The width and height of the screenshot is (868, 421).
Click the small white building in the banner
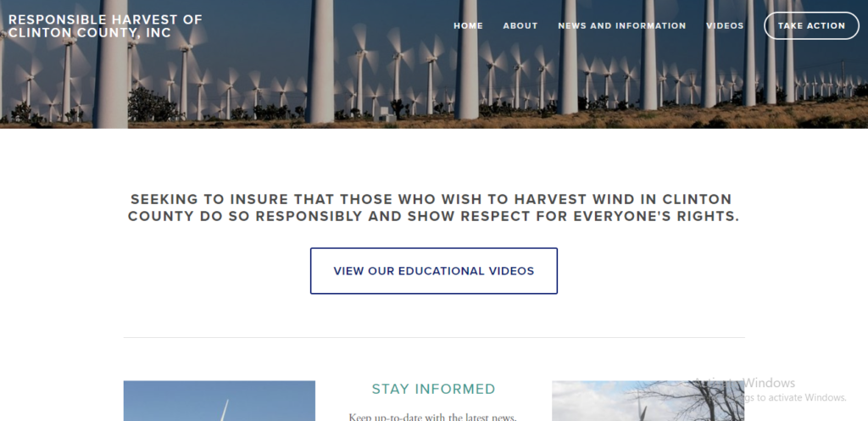pyautogui.click(x=386, y=114)
